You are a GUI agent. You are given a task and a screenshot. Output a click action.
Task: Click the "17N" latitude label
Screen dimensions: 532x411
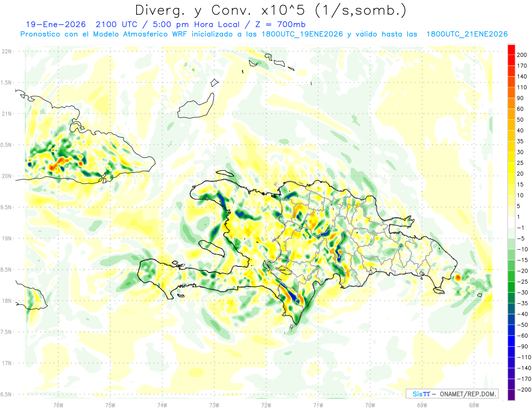(x=7, y=363)
